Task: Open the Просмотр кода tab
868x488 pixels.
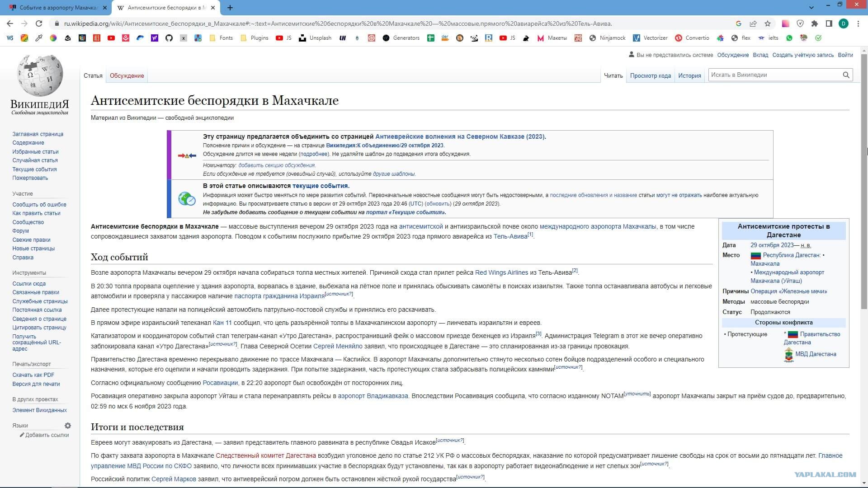Action: (x=650, y=75)
